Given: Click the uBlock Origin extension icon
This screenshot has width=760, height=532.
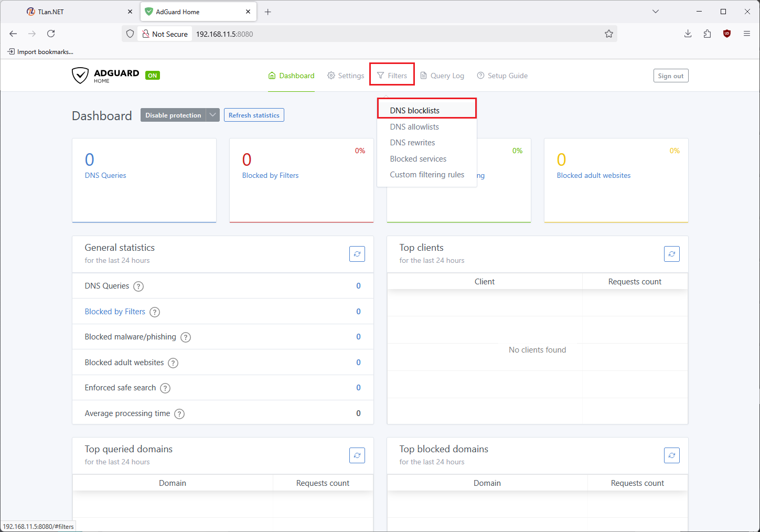Looking at the screenshot, I should tap(726, 34).
